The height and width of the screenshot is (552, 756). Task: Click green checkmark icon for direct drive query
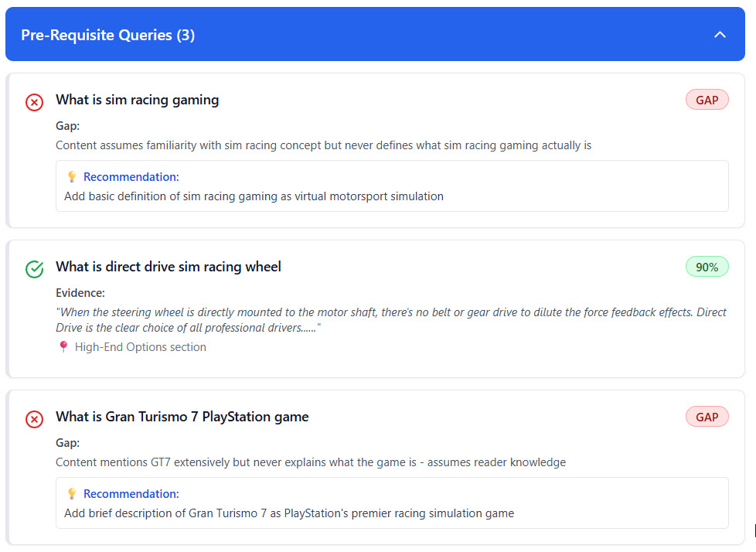35,269
